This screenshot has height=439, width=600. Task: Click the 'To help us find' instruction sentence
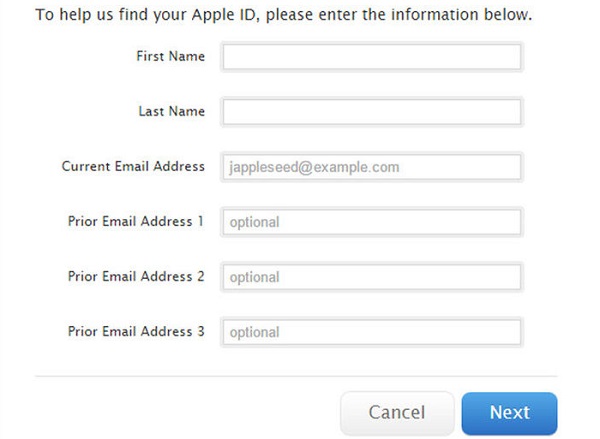tap(284, 15)
